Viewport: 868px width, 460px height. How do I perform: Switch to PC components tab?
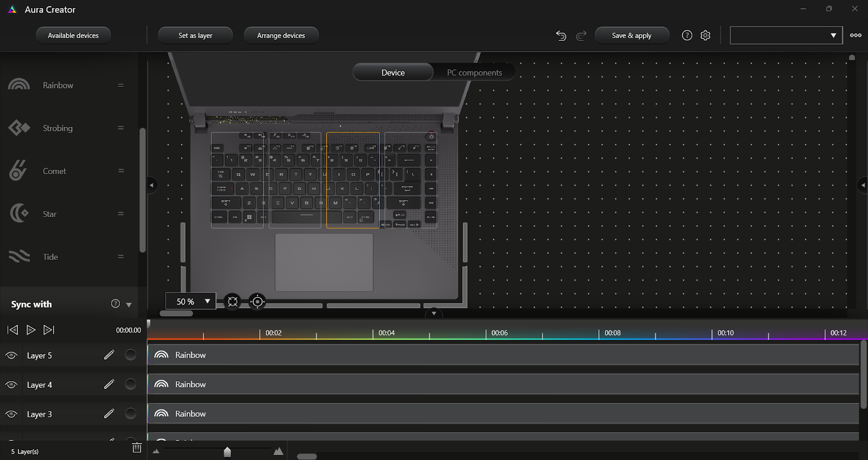click(x=474, y=72)
